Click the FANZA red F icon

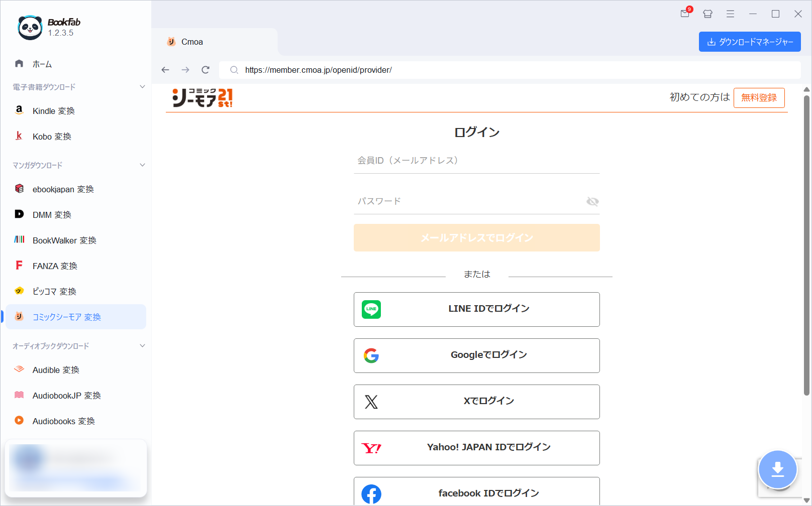tap(19, 265)
